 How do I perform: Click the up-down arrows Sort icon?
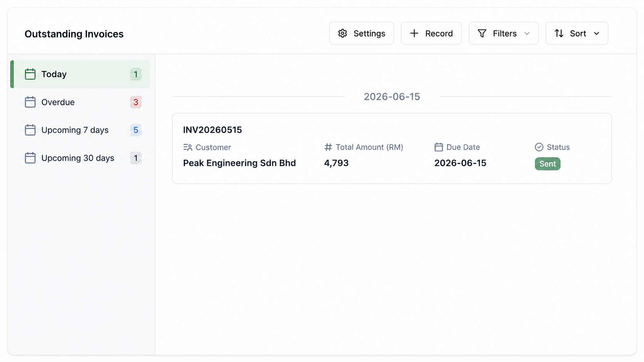559,33
